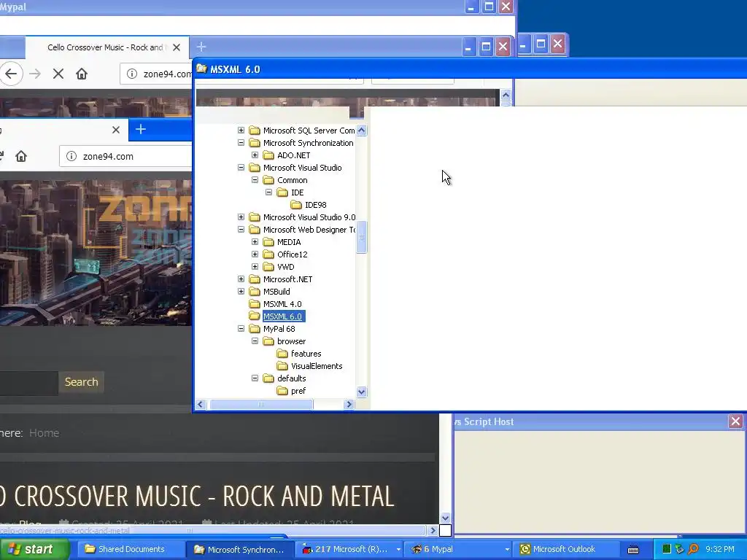This screenshot has height=560, width=747.
Task: Click the Search button on zone94 page
Action: (82, 382)
